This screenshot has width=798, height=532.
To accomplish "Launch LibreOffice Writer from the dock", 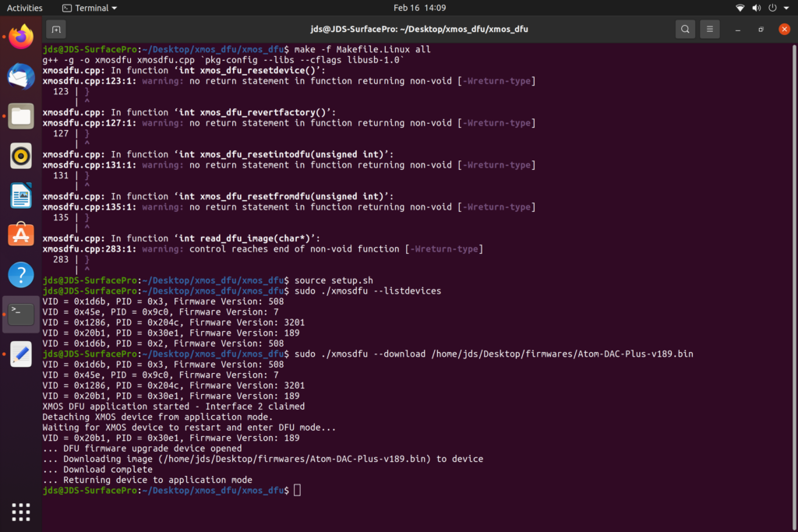I will pos(20,195).
